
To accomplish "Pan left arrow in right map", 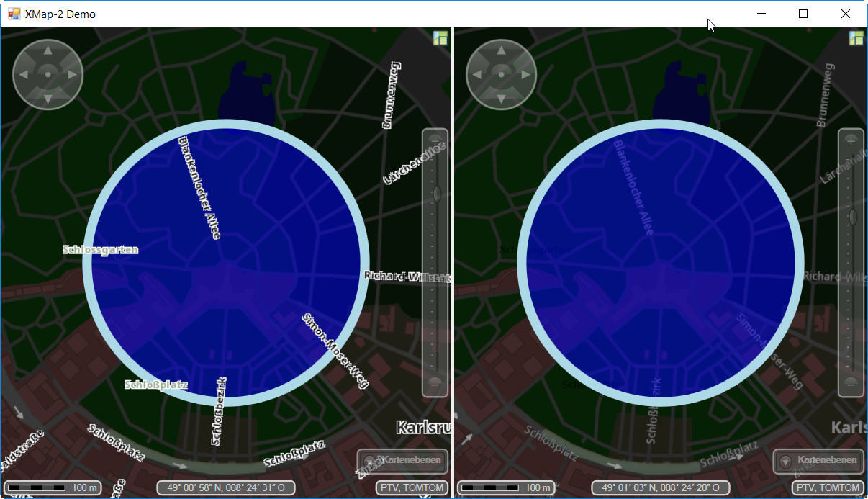I will tap(477, 75).
